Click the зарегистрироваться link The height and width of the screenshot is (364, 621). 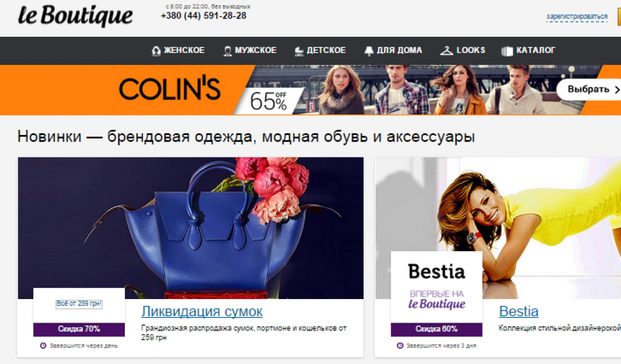click(576, 16)
